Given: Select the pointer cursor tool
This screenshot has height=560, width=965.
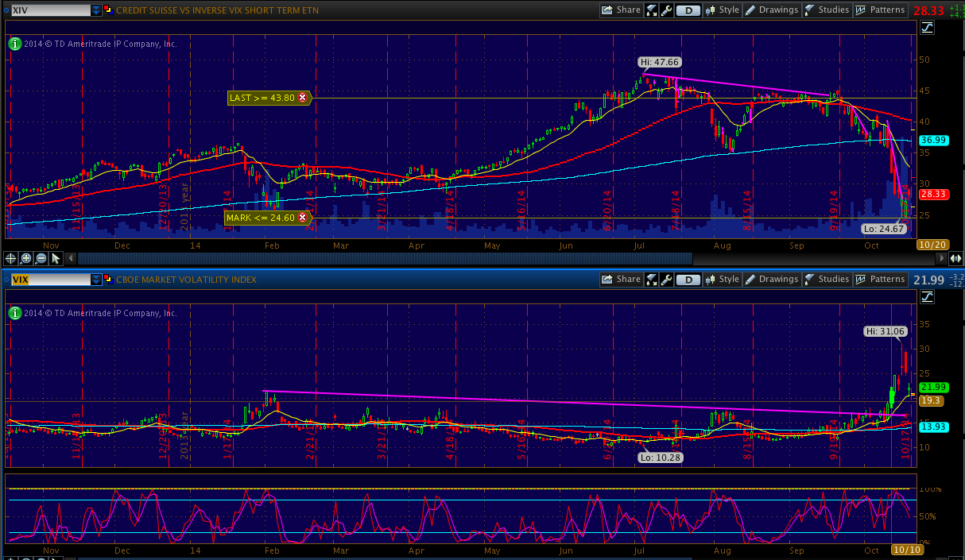Looking at the screenshot, I should pos(56,258).
